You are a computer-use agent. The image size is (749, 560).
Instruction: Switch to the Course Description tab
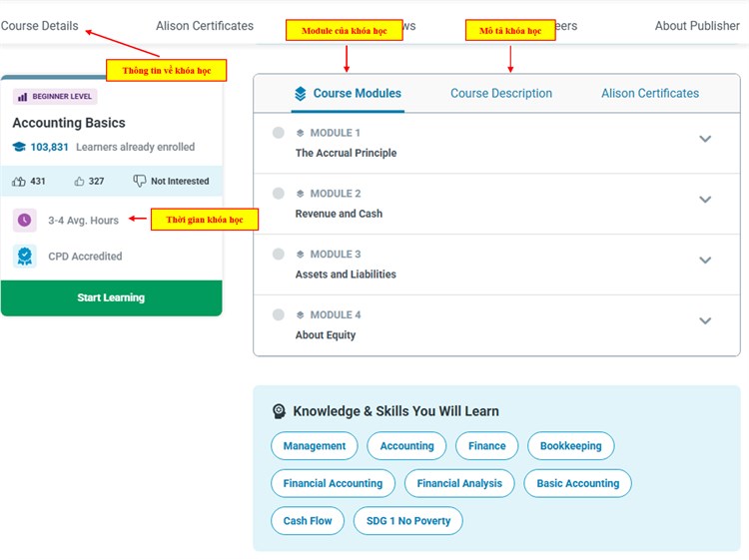click(x=500, y=94)
